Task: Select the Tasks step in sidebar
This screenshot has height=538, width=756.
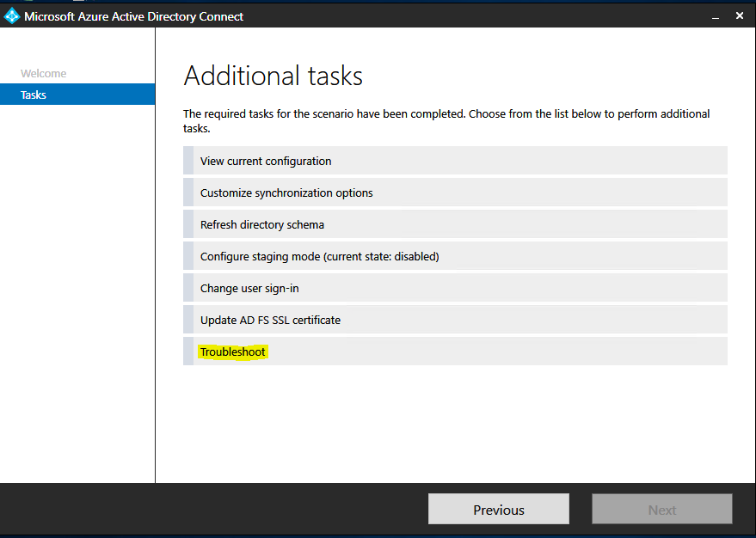Action: coord(34,95)
